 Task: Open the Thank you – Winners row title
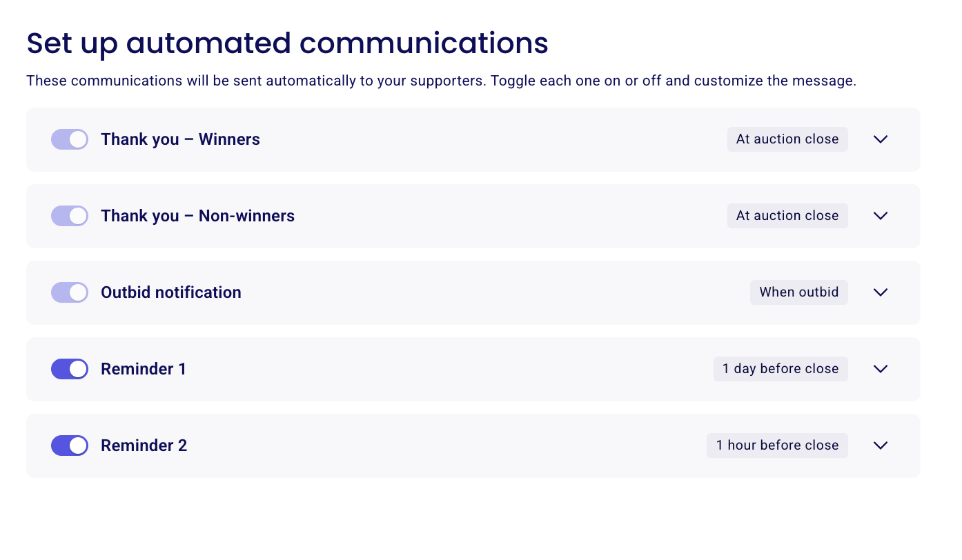point(180,139)
